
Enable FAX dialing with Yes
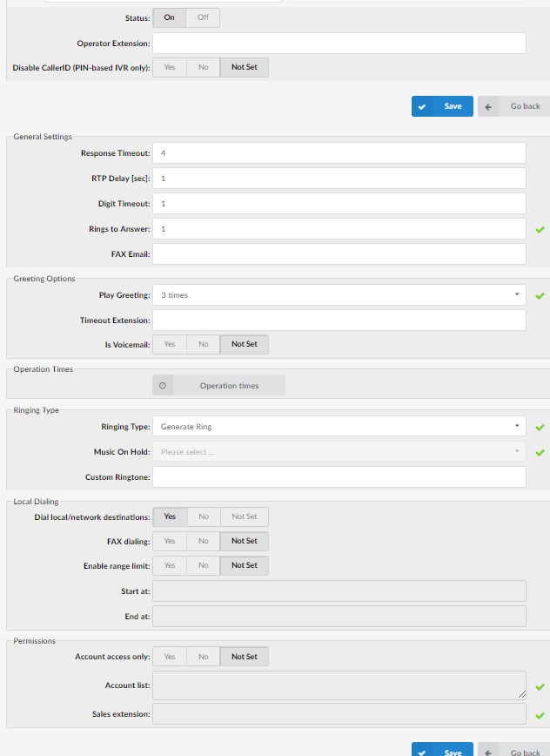(170, 541)
